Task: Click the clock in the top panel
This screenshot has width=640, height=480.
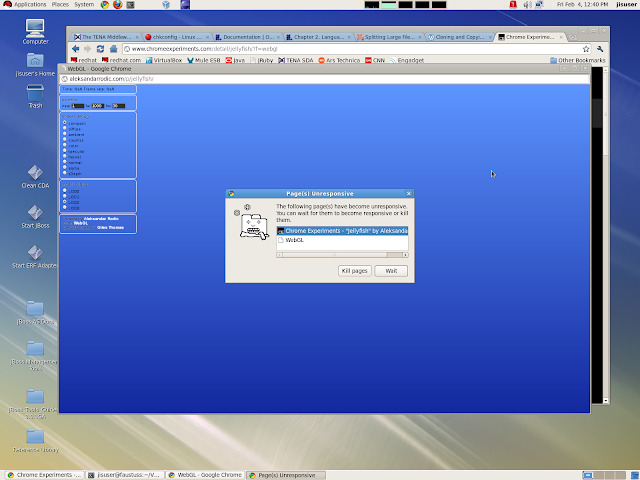Action: [582, 4]
